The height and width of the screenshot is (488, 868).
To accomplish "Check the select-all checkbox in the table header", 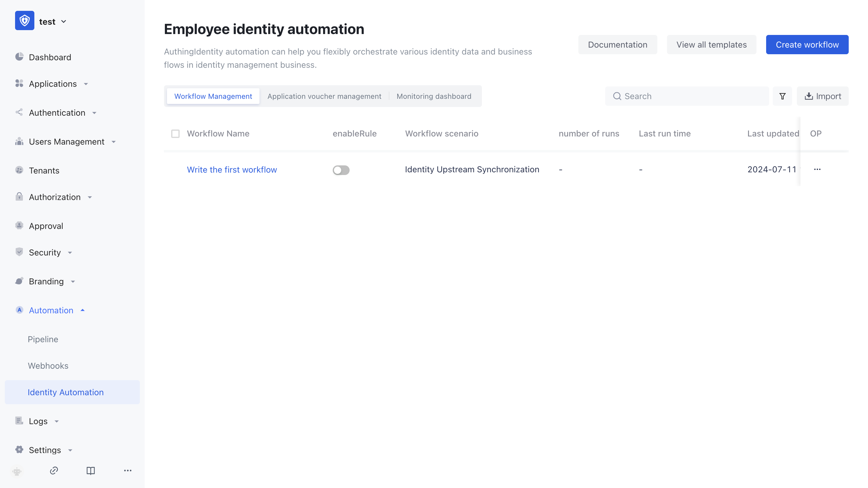I will click(175, 134).
